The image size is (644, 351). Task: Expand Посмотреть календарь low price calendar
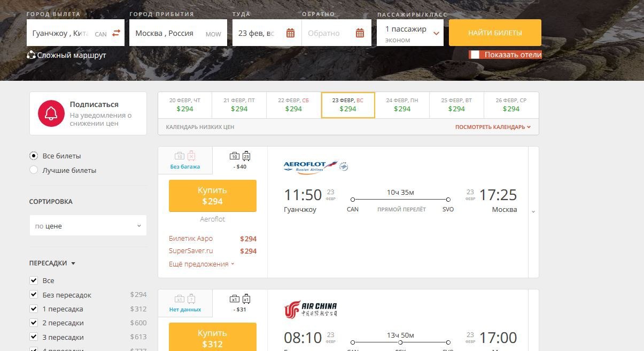(493, 127)
